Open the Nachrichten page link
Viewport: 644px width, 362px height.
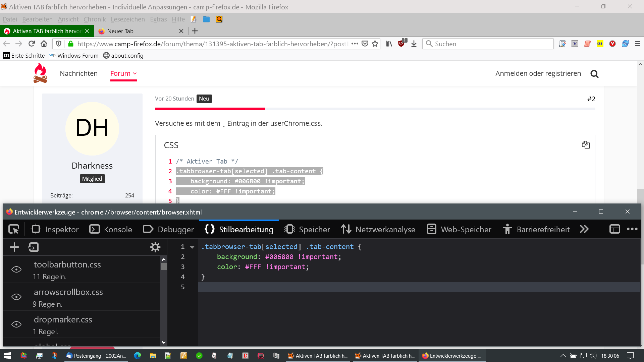click(x=79, y=73)
